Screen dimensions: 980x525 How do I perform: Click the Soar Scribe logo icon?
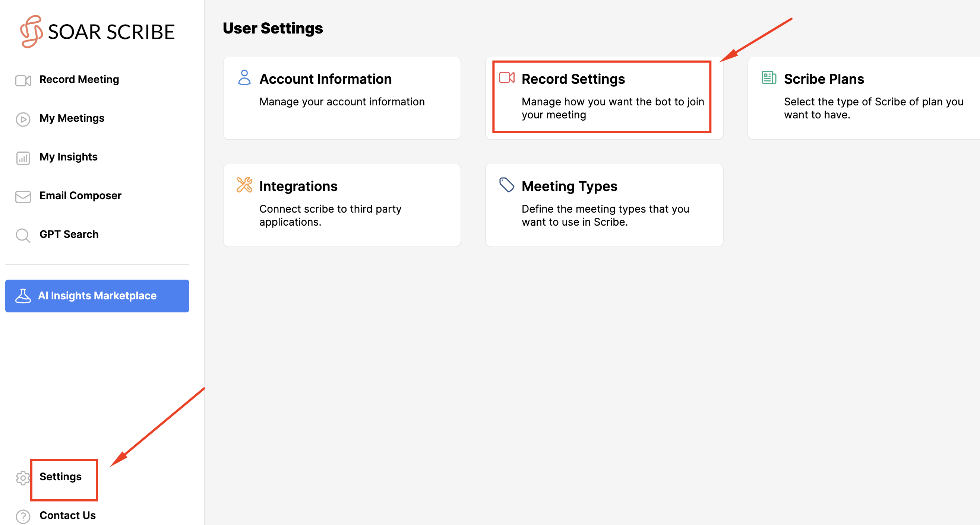click(x=31, y=32)
